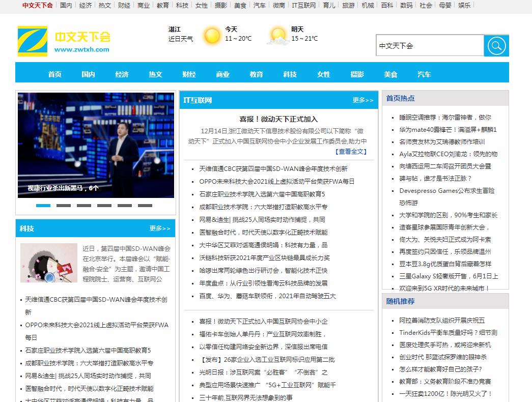Open article 光明日报：涉互联网案
Screen dimensions: 532x402
pyautogui.click(x=263, y=372)
